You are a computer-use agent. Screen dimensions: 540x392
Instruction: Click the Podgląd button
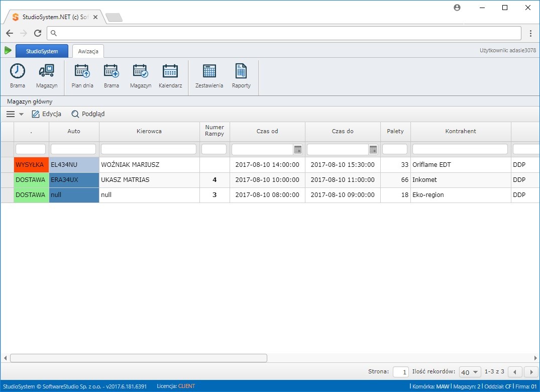click(x=88, y=114)
